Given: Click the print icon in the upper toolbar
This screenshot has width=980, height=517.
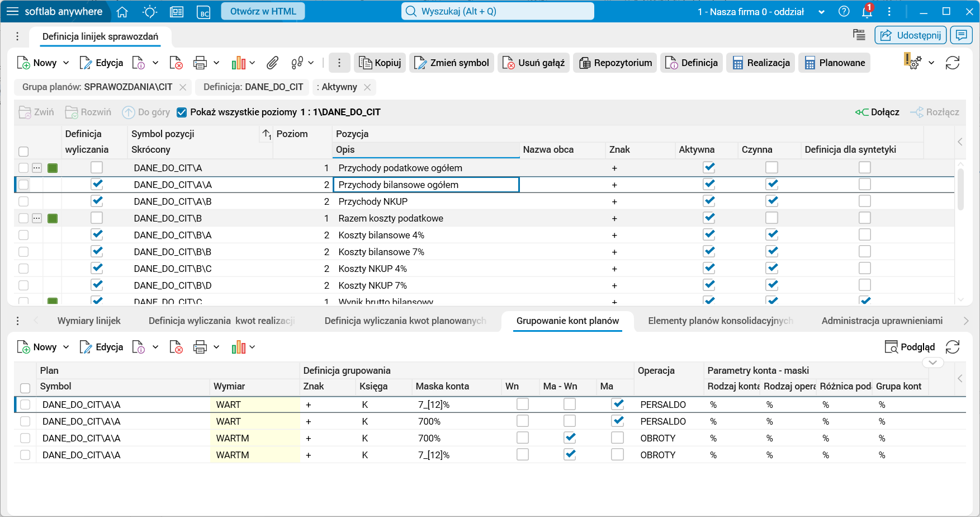Looking at the screenshot, I should [200, 63].
